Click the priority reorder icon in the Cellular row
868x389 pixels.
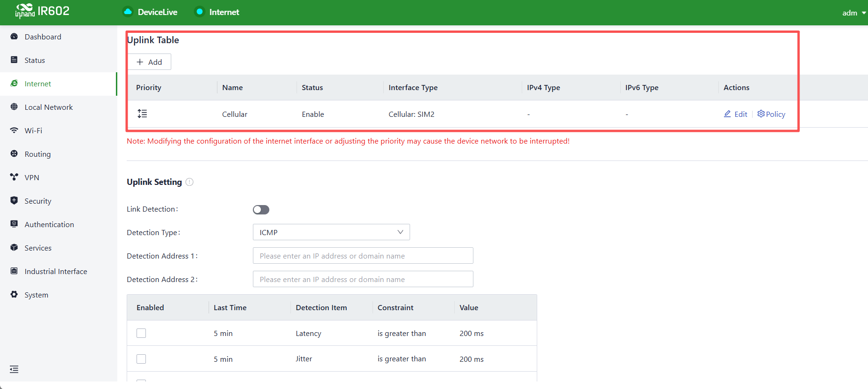click(x=142, y=114)
